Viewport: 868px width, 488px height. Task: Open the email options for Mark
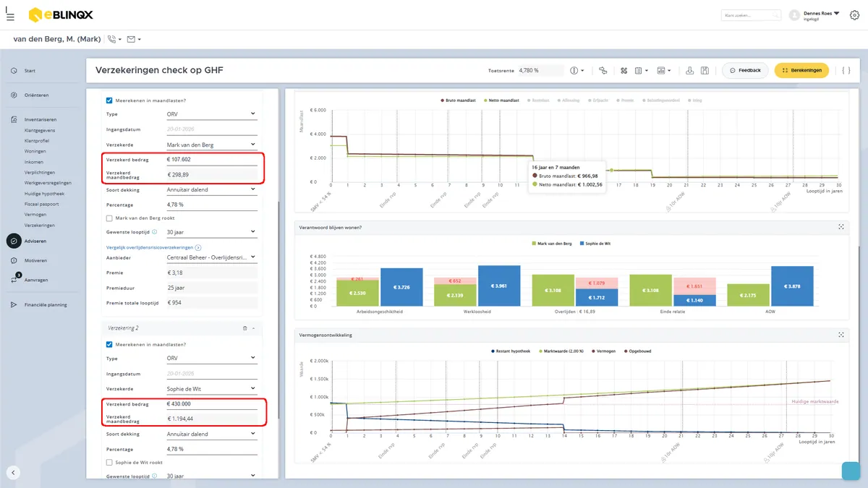coord(134,39)
